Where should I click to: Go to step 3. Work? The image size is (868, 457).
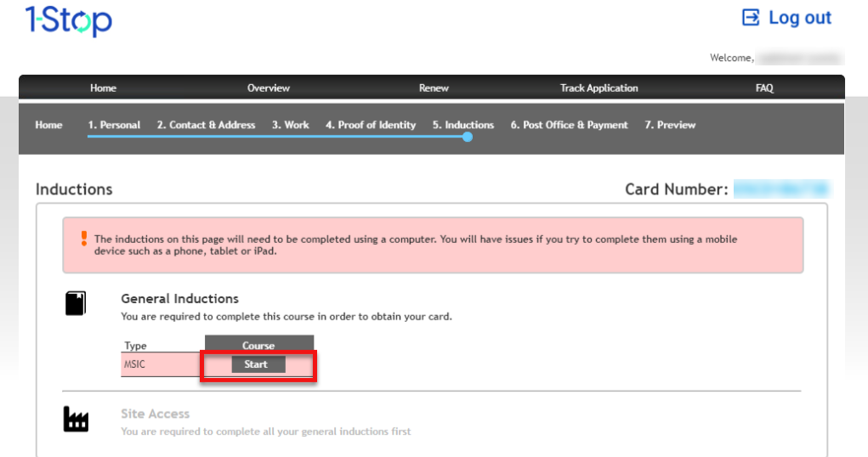291,125
